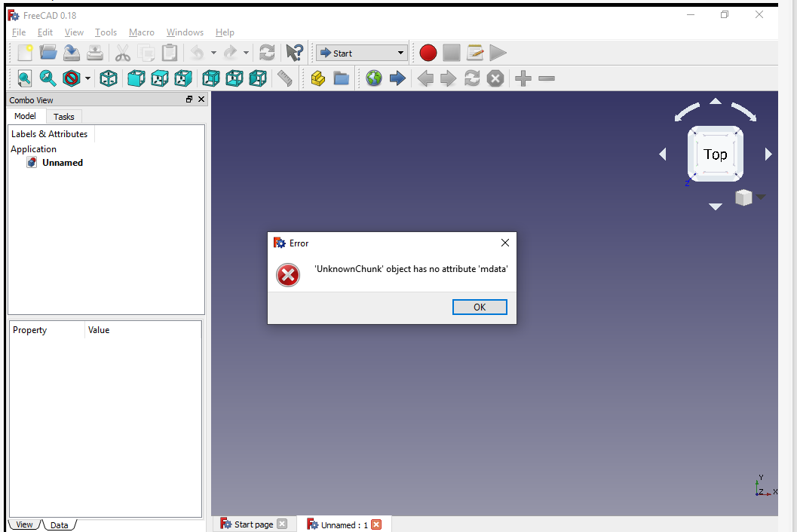
Task: Open an existing document from disk
Action: (48, 53)
